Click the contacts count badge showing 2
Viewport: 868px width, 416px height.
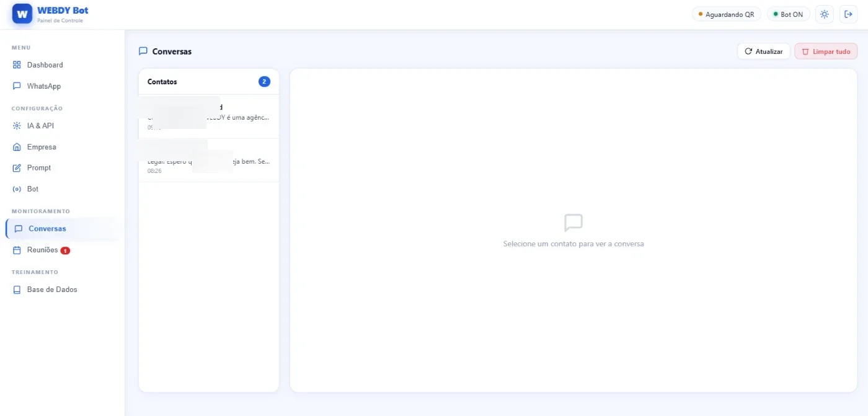264,81
